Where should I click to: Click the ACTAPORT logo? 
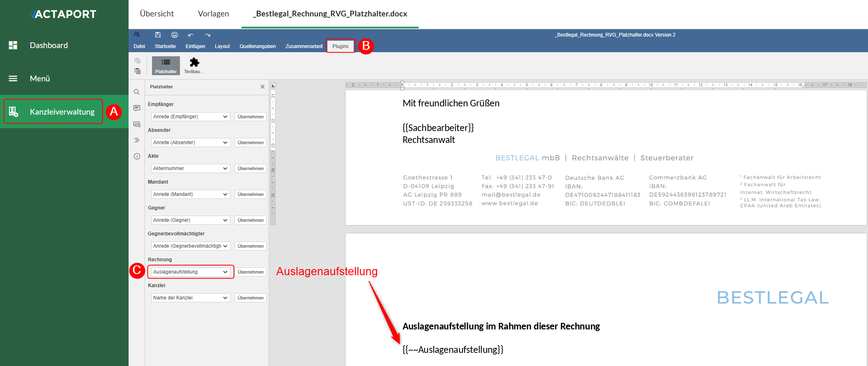[63, 14]
